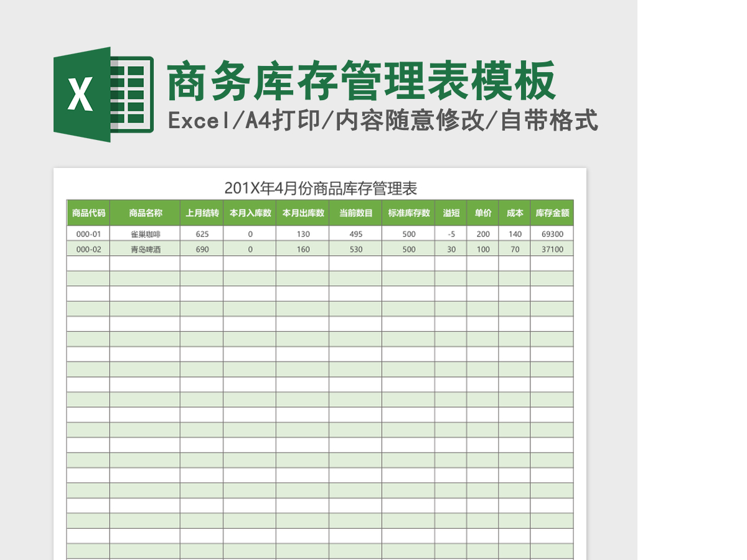This screenshot has height=560, width=747.
Task: Select unit price cell 200
Action: pyautogui.click(x=483, y=234)
